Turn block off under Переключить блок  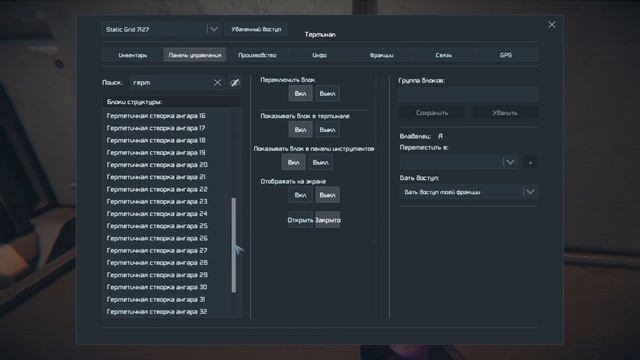point(327,93)
